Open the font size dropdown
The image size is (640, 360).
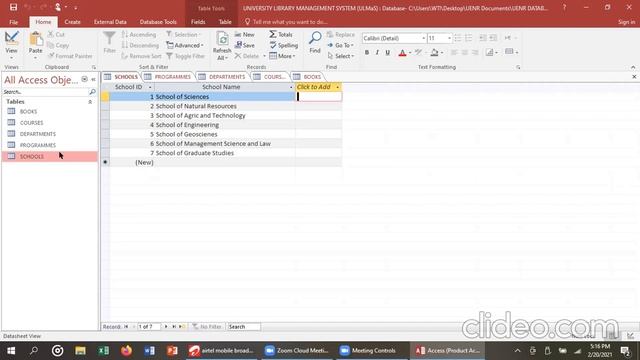point(449,38)
